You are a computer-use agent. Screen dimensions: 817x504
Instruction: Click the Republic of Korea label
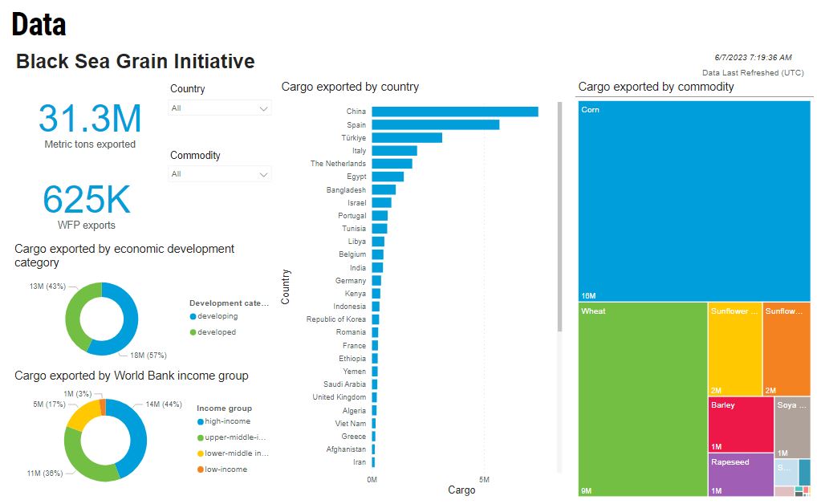[x=336, y=319]
